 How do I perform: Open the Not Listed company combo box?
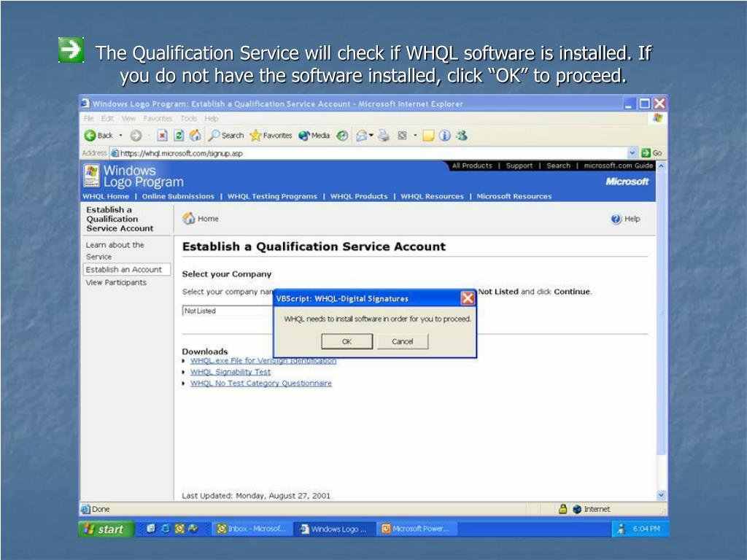point(228,311)
